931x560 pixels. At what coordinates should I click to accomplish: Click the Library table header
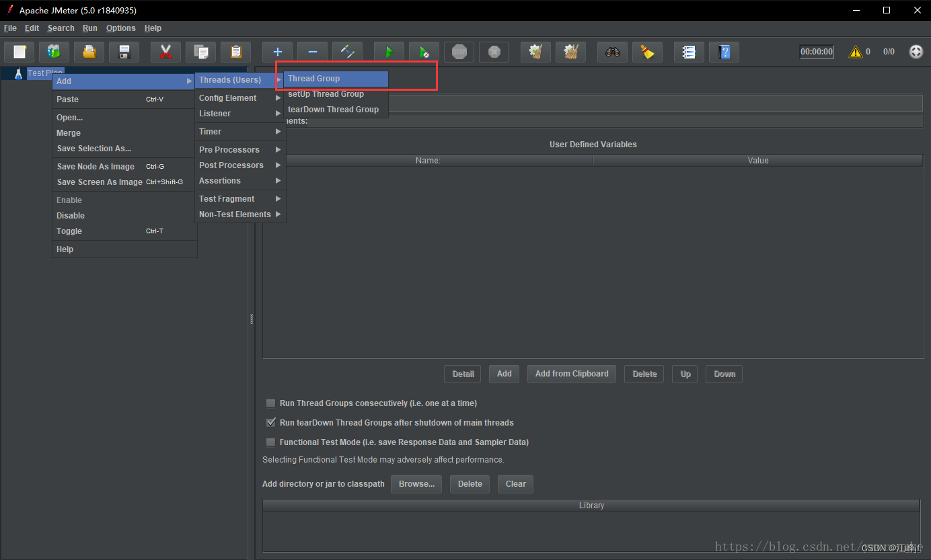click(591, 506)
